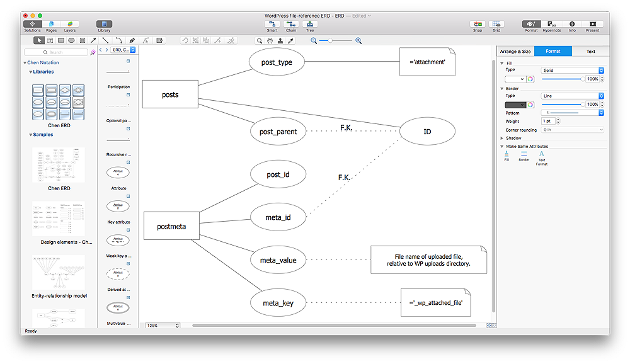Collapse the Fill section
The height and width of the screenshot is (364, 630).
502,64
